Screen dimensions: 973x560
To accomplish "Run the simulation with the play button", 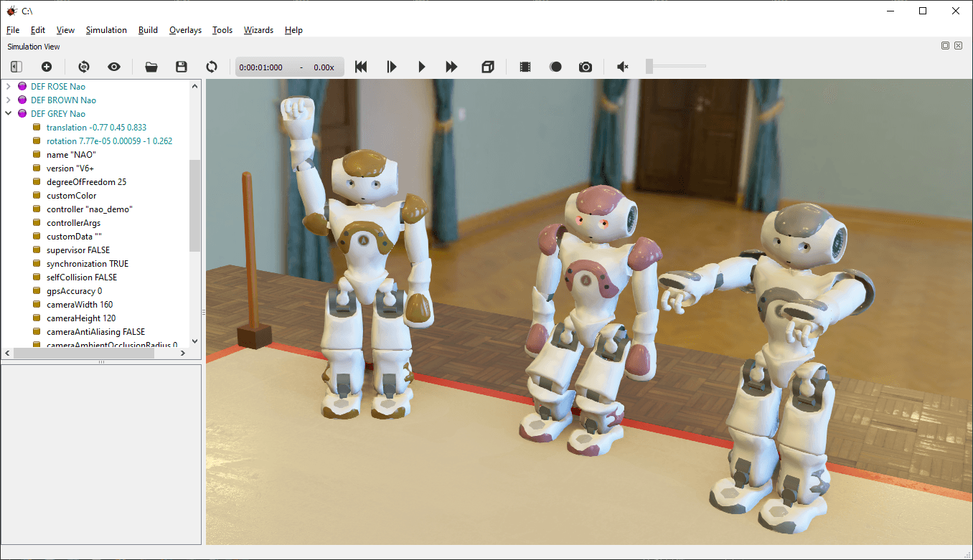I will click(x=421, y=67).
